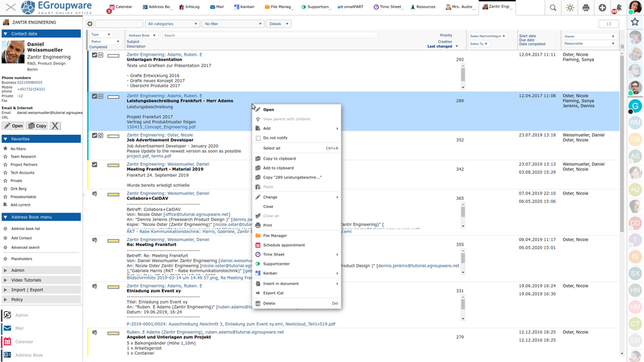Click the green G avatar in right sidebar
This screenshot has width=644, height=362.
click(635, 106)
